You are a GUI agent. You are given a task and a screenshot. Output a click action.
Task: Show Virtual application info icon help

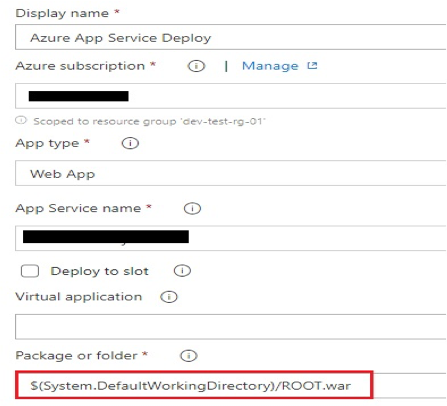pos(169,297)
